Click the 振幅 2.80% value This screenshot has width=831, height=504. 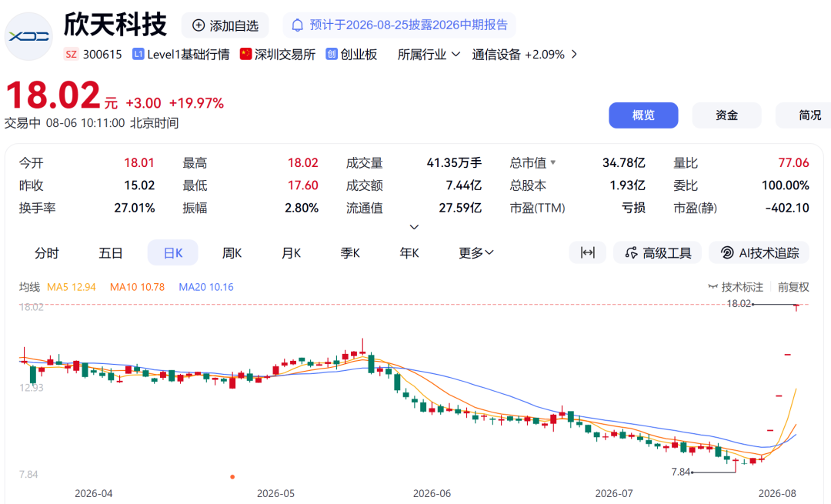(302, 208)
